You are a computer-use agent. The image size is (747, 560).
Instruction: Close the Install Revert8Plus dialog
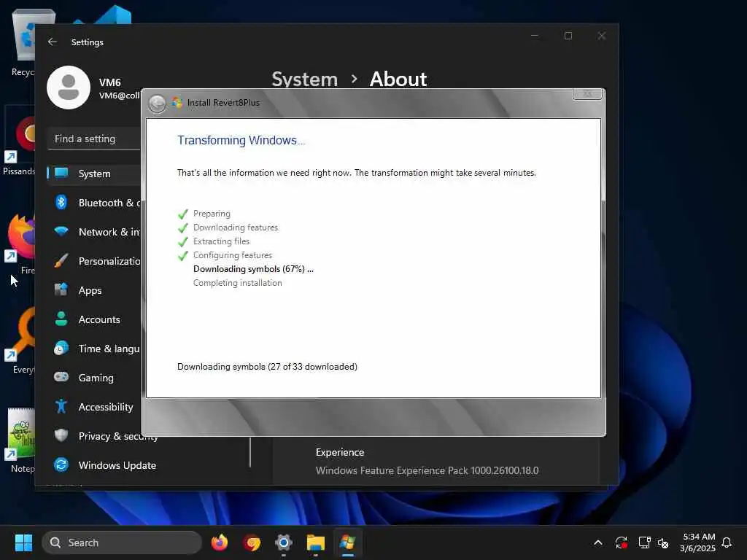[587, 94]
